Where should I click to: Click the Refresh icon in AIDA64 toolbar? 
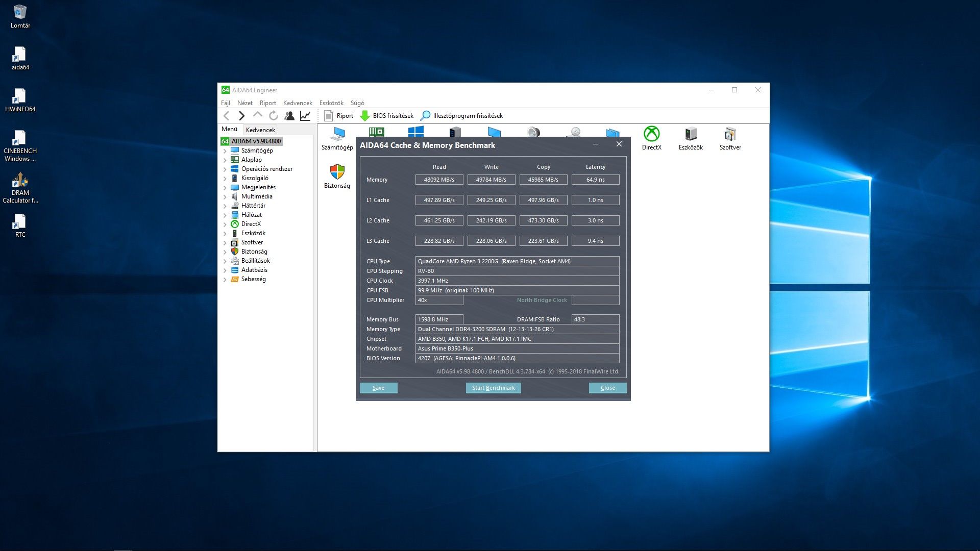tap(274, 116)
